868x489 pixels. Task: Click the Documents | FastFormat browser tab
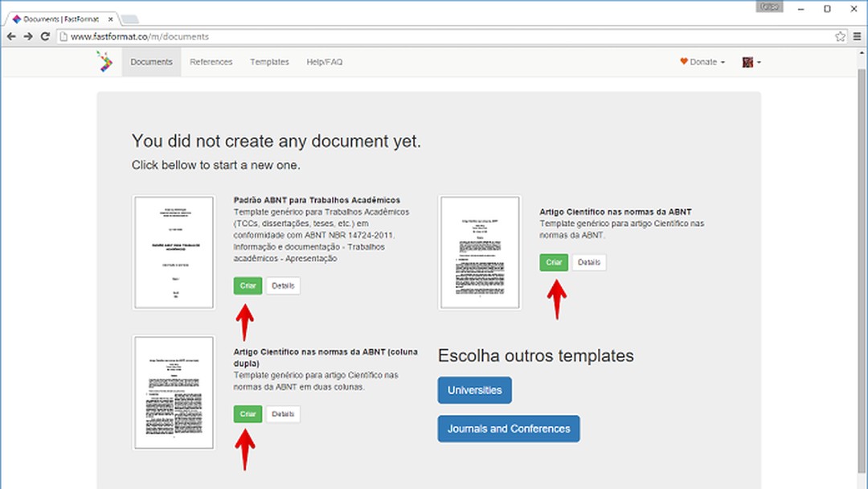pos(61,18)
